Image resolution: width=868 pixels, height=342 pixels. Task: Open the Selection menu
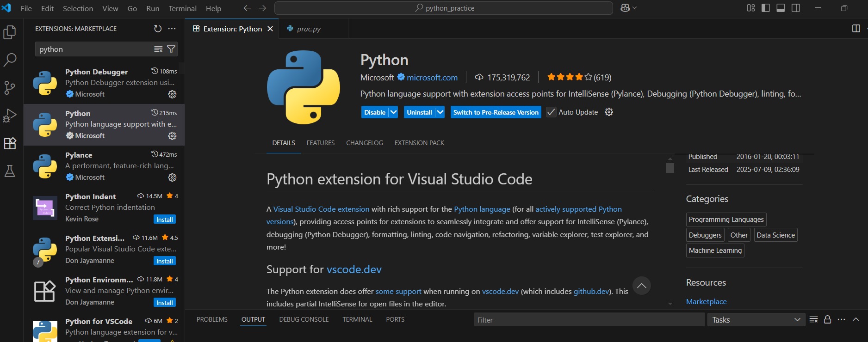tap(78, 8)
